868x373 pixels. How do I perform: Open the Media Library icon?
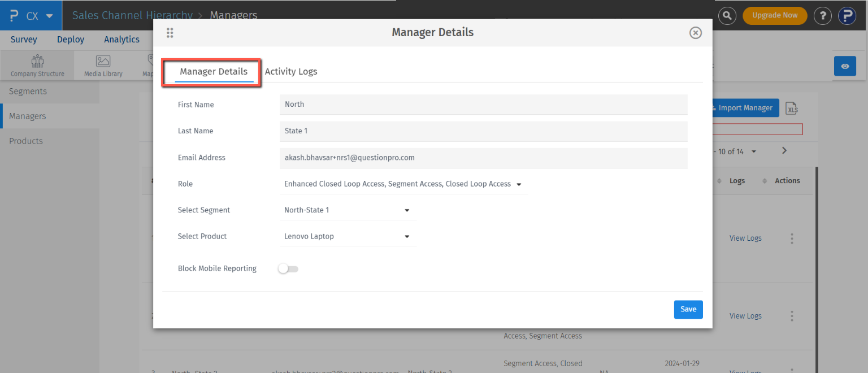pos(103,66)
